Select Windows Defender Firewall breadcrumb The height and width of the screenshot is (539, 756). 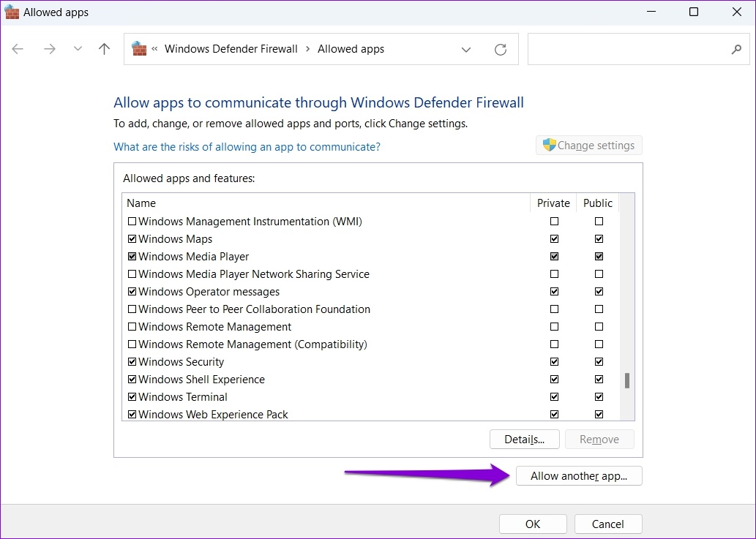tap(231, 49)
